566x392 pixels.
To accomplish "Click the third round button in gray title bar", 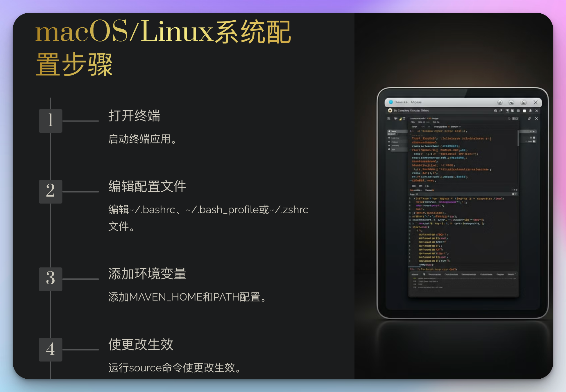I will point(524,103).
